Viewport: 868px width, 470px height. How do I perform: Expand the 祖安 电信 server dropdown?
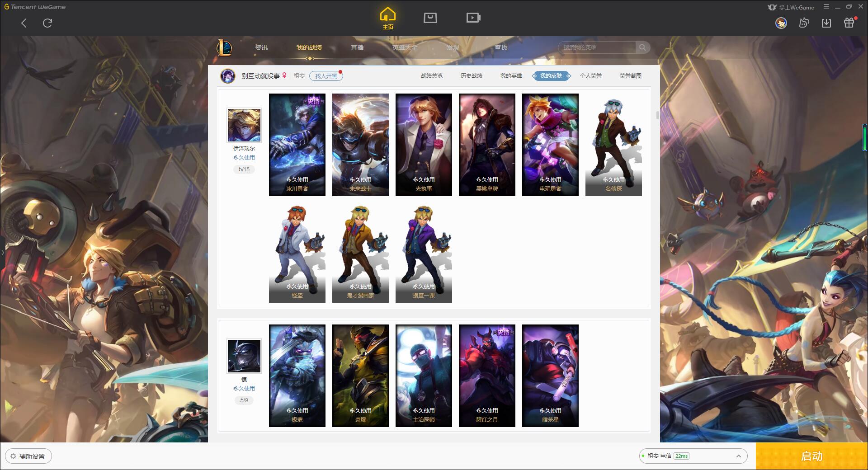[x=693, y=456]
